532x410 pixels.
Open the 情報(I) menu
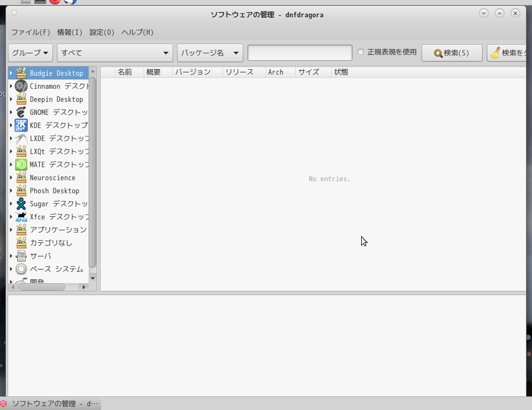[70, 32]
